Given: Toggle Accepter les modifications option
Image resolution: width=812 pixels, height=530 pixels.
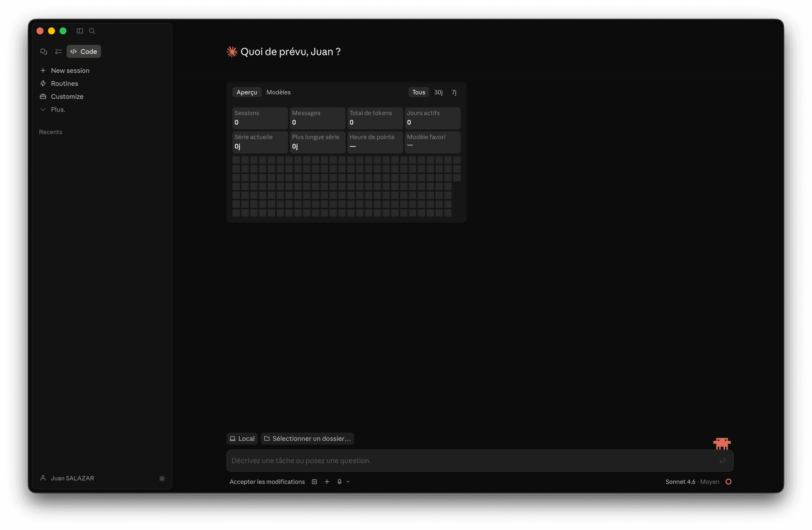Looking at the screenshot, I should (x=267, y=481).
